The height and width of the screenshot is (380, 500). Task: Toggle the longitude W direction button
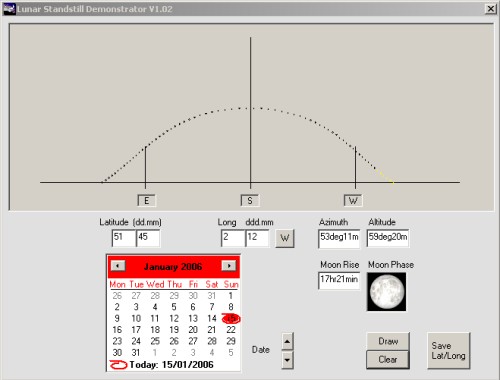click(x=285, y=238)
